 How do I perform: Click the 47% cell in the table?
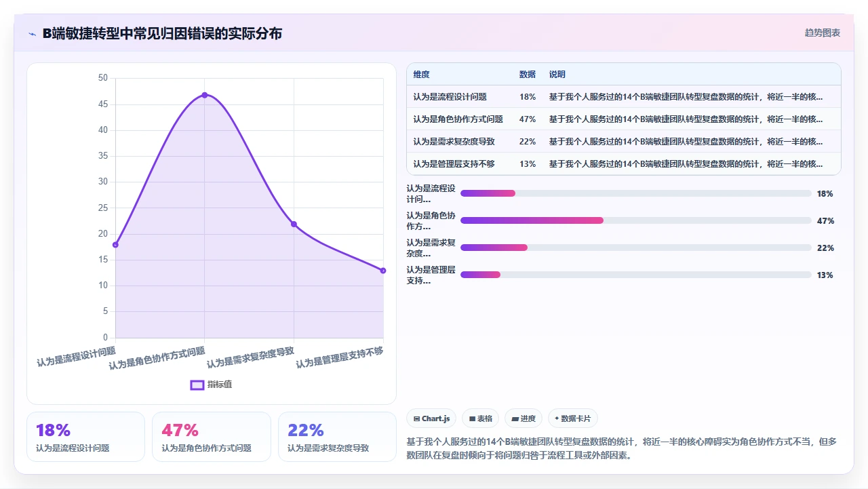pos(528,119)
